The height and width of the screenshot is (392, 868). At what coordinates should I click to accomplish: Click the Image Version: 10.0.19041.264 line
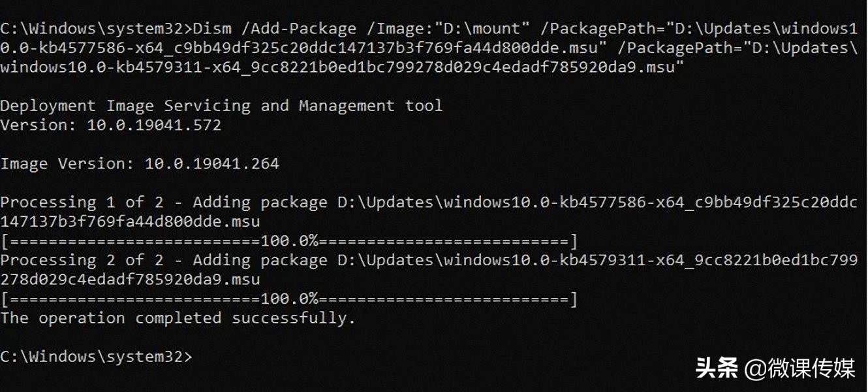click(x=140, y=163)
